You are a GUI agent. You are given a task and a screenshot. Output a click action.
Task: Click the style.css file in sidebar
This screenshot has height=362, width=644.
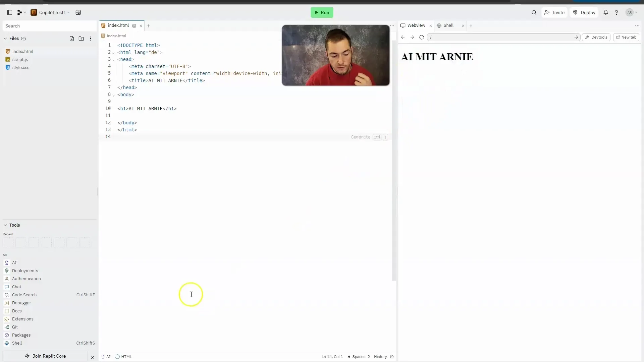(21, 67)
